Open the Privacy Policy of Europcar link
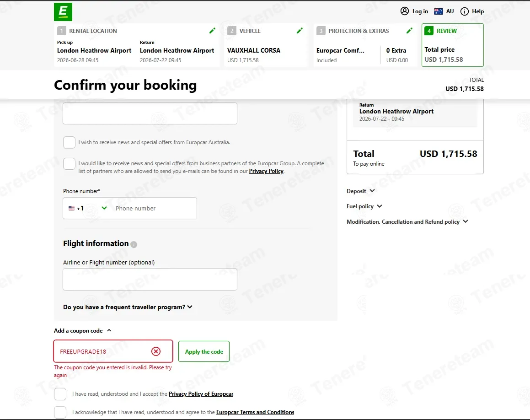Viewport: 530px width, 420px height. 201,394
